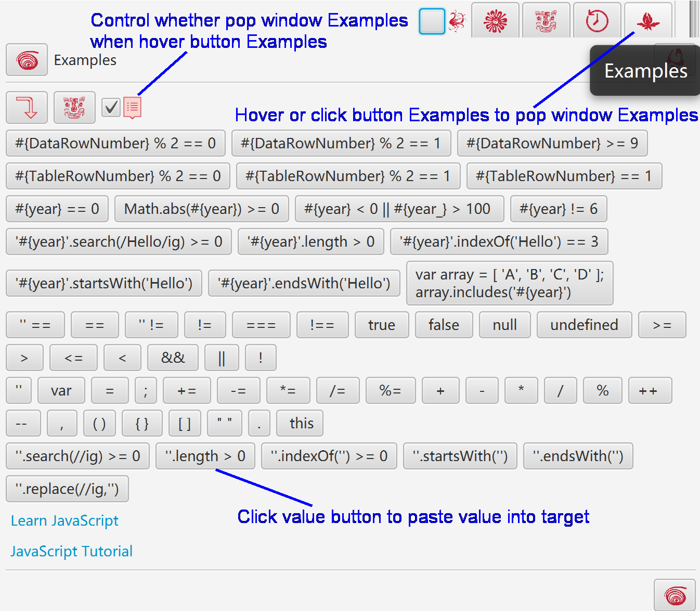Image resolution: width=700 pixels, height=611 pixels.
Task: Paste the '||' operator
Action: click(x=222, y=358)
